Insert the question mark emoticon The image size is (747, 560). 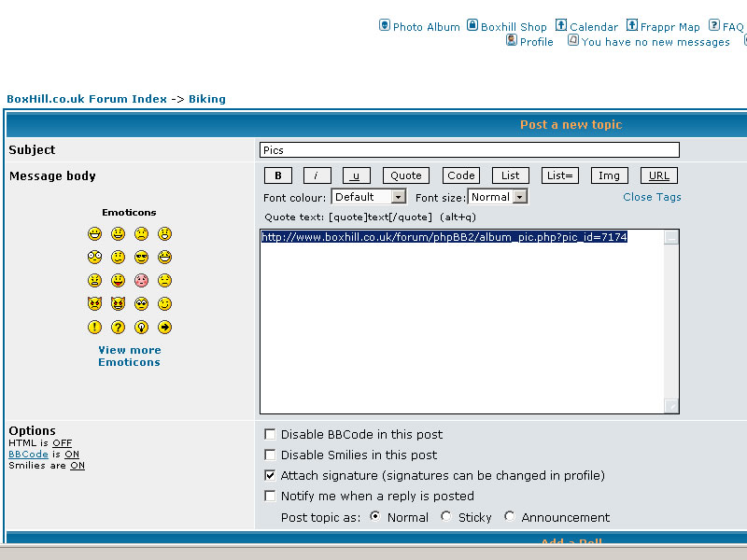tap(118, 327)
